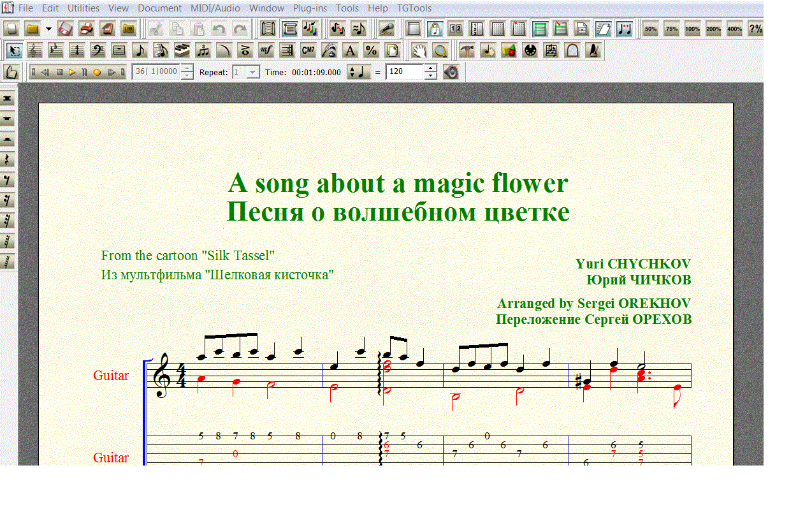
Task: Open the Repeat dropdown
Action: click(253, 72)
